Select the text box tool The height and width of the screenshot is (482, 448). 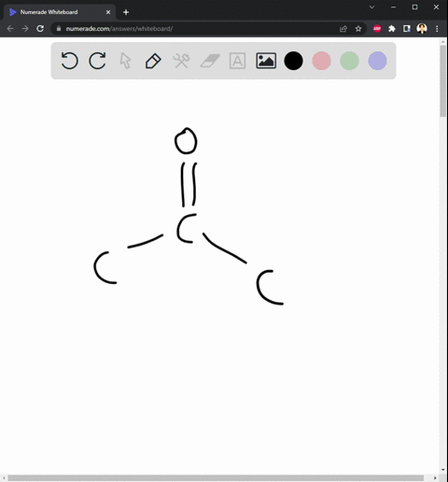point(237,61)
